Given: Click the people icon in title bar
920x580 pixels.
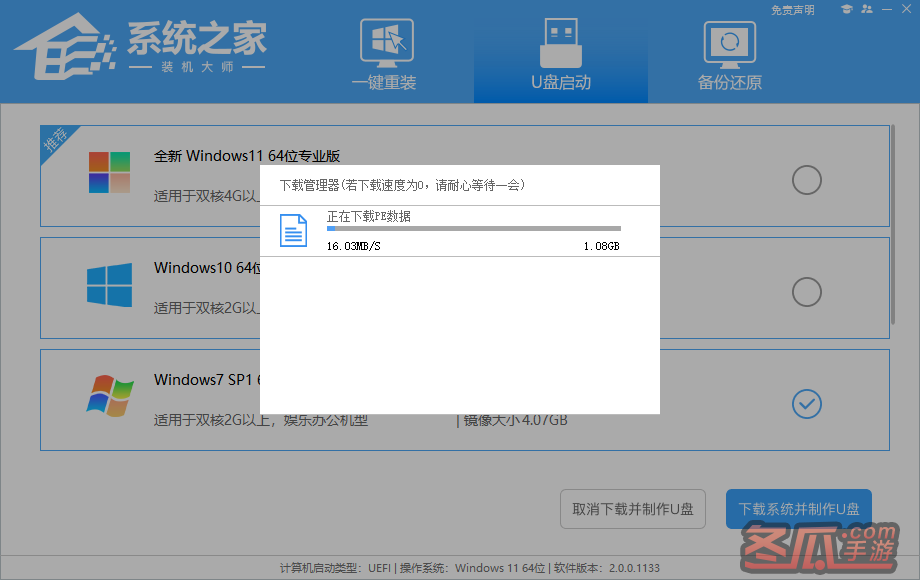Looking at the screenshot, I should coord(867,9).
